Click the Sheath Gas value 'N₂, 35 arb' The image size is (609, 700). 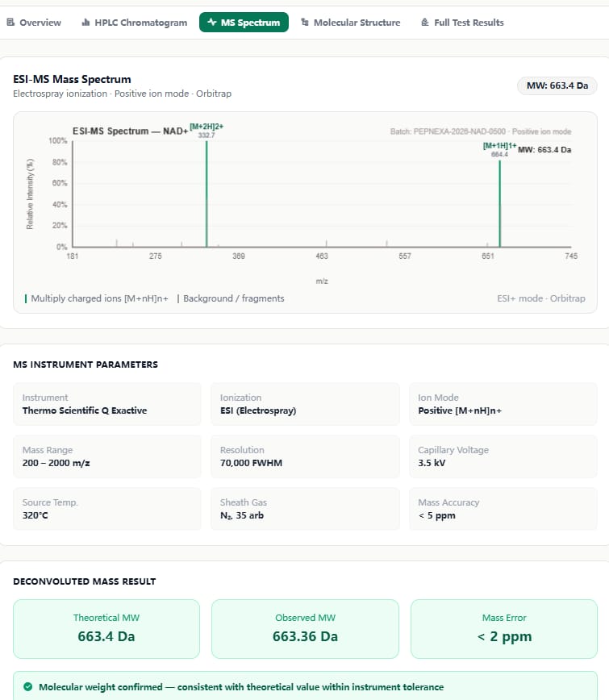coord(242,515)
